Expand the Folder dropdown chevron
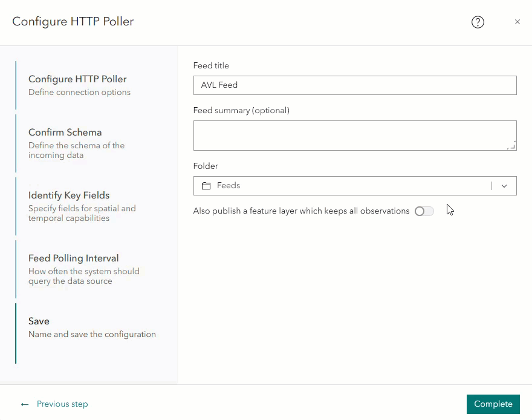This screenshot has height=420, width=532. pyautogui.click(x=504, y=186)
